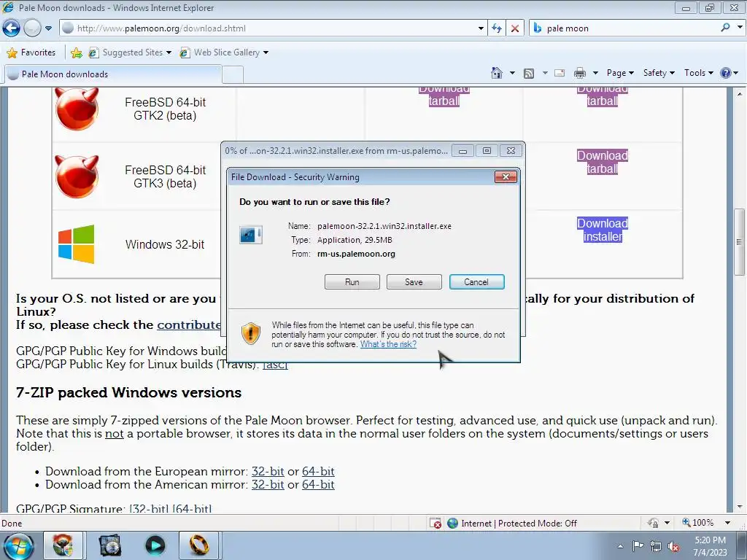Click the Print icon
Screen dimensions: 747x560
pyautogui.click(x=580, y=73)
